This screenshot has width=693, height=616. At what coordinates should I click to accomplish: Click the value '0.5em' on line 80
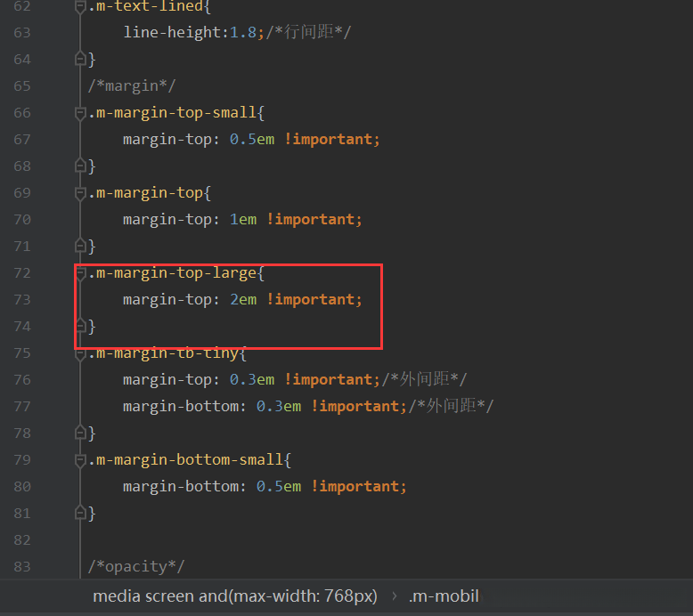279,487
